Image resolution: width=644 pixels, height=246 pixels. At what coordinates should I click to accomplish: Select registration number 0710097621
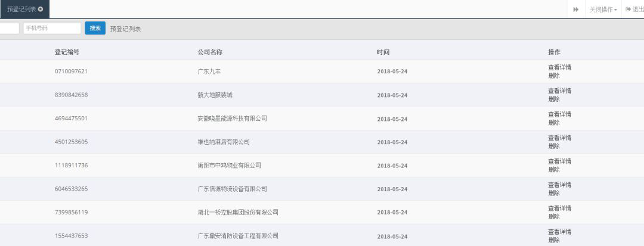point(71,71)
